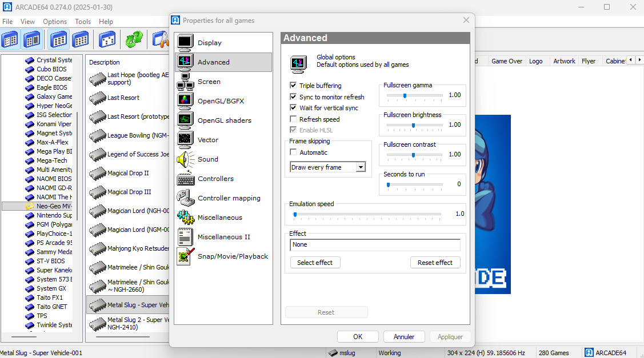Go to Snap/Movie/Playback settings
Viewport: 644px width, 358px height.
232,256
